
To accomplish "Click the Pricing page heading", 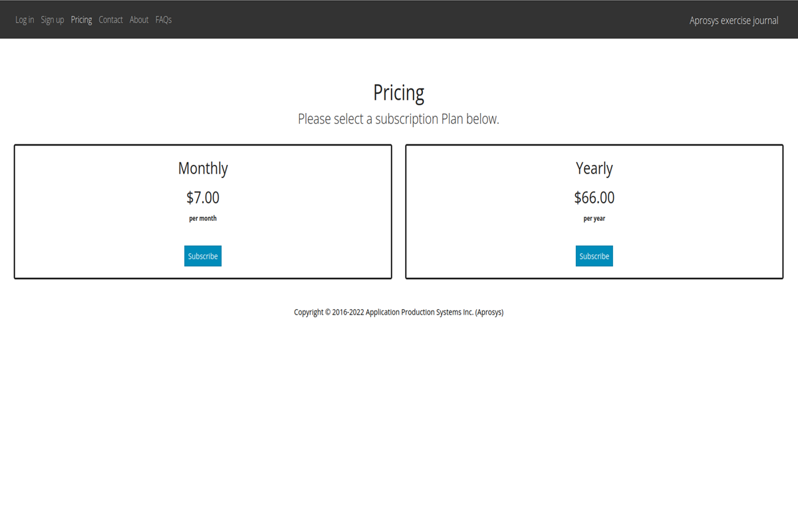I will point(398,92).
